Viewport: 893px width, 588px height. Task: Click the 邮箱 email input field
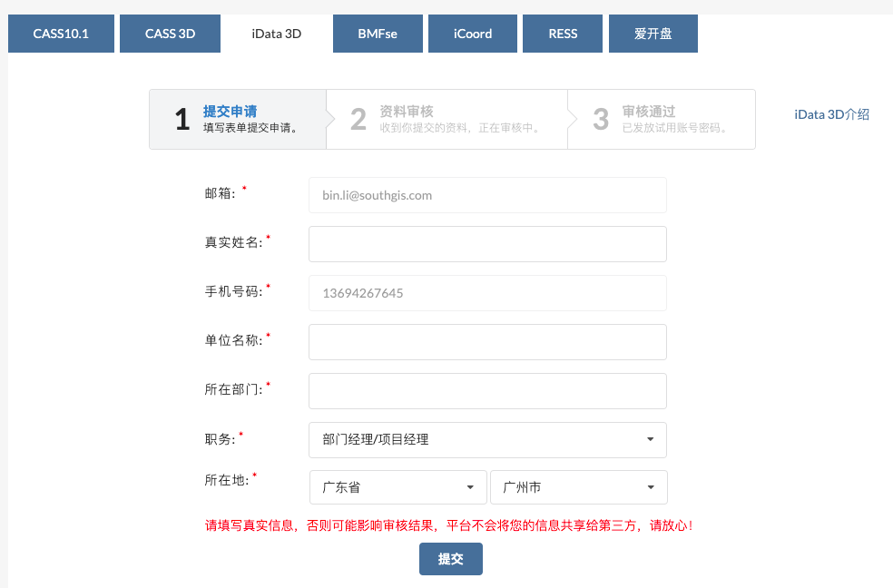pyautogui.click(x=487, y=195)
